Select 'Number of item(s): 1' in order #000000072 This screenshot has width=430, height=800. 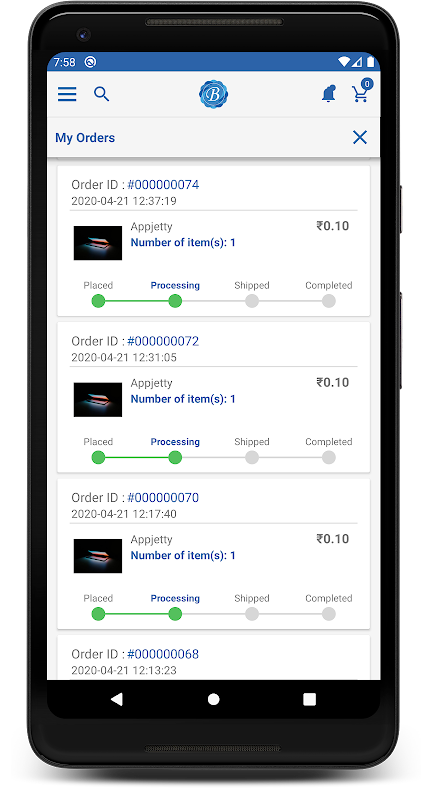tap(183, 399)
